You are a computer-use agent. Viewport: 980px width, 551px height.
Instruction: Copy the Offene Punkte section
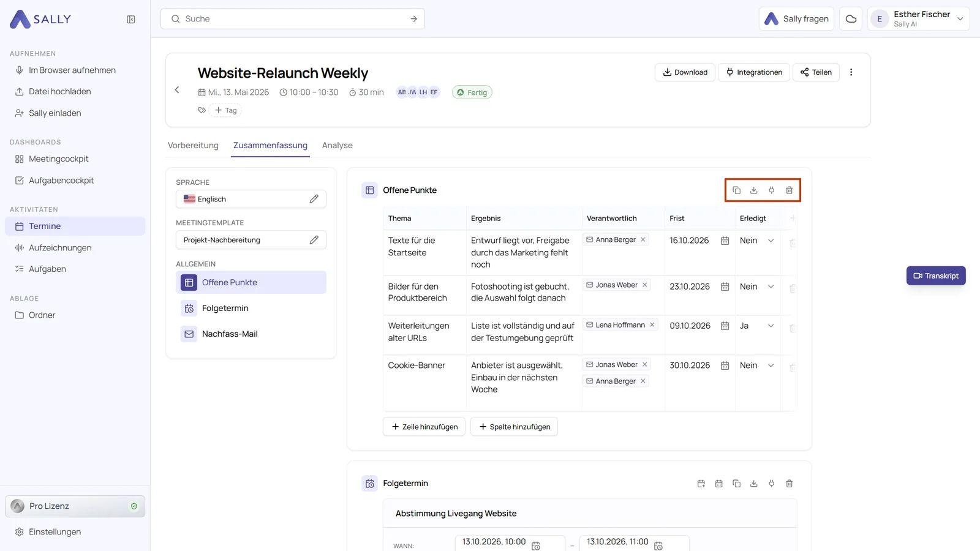point(736,190)
